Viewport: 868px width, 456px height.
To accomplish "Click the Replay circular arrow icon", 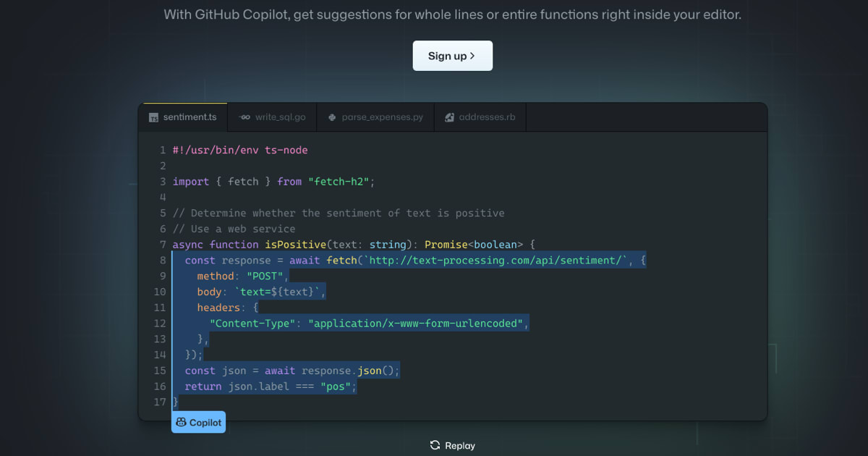I will click(435, 445).
